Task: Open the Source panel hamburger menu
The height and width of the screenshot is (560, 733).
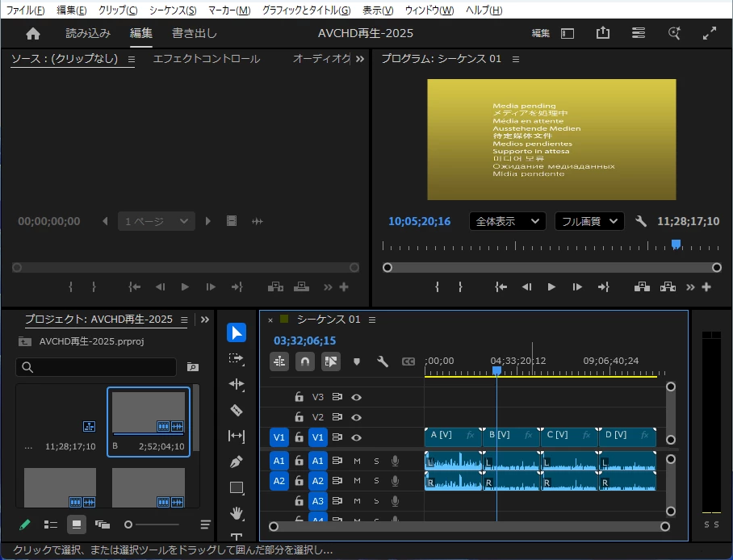Action: [x=132, y=60]
